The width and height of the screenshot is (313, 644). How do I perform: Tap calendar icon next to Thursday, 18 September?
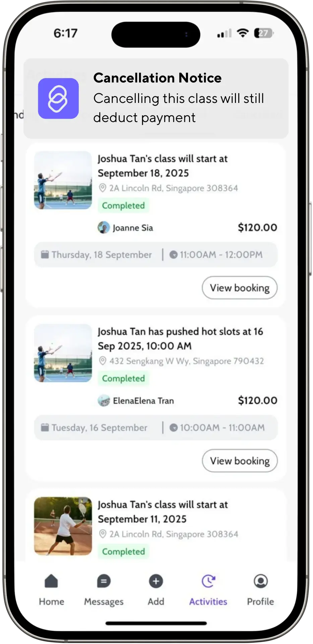tap(45, 255)
